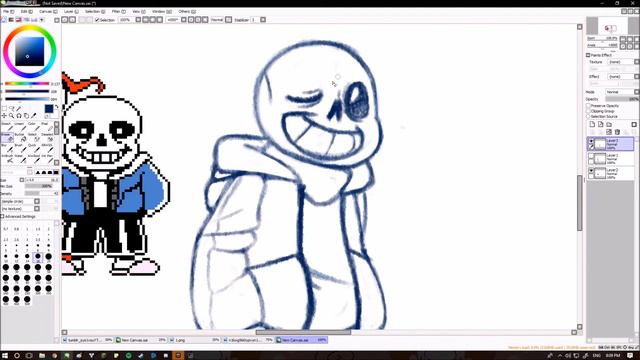
Task: Open the Others menu
Action: click(x=187, y=11)
